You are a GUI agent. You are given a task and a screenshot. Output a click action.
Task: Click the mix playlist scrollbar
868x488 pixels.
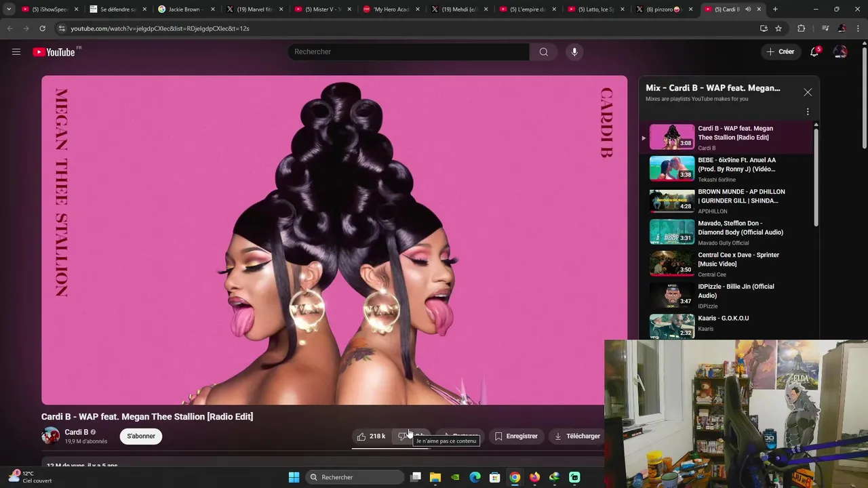pyautogui.click(x=816, y=176)
